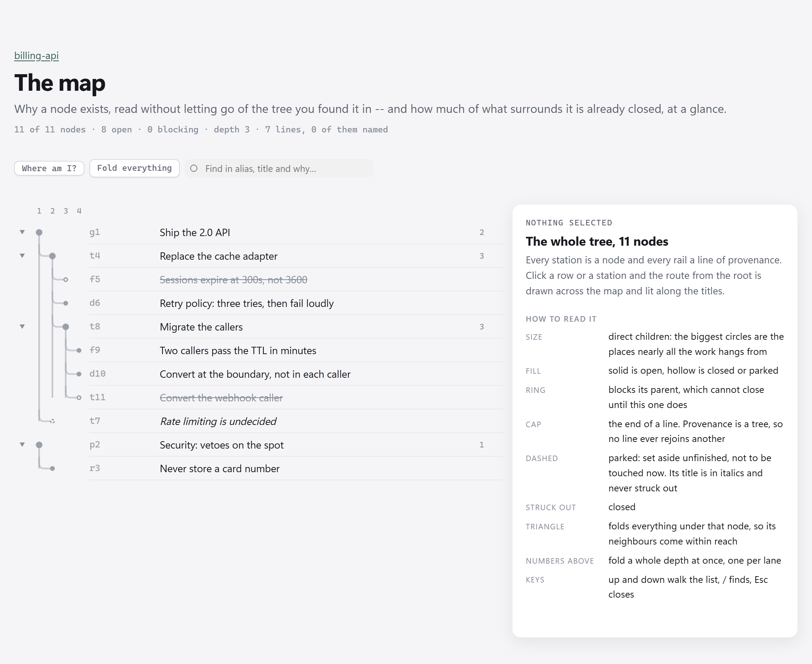The width and height of the screenshot is (812, 664).
Task: Click the Fold everything button
Action: [134, 168]
